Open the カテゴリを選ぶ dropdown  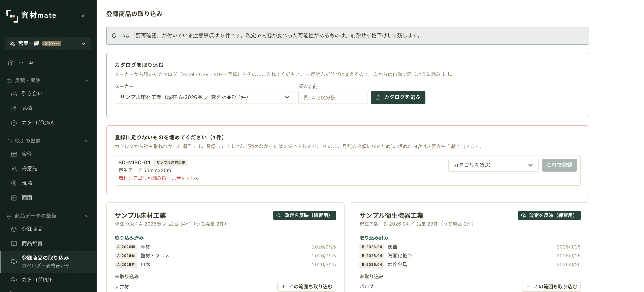point(493,165)
